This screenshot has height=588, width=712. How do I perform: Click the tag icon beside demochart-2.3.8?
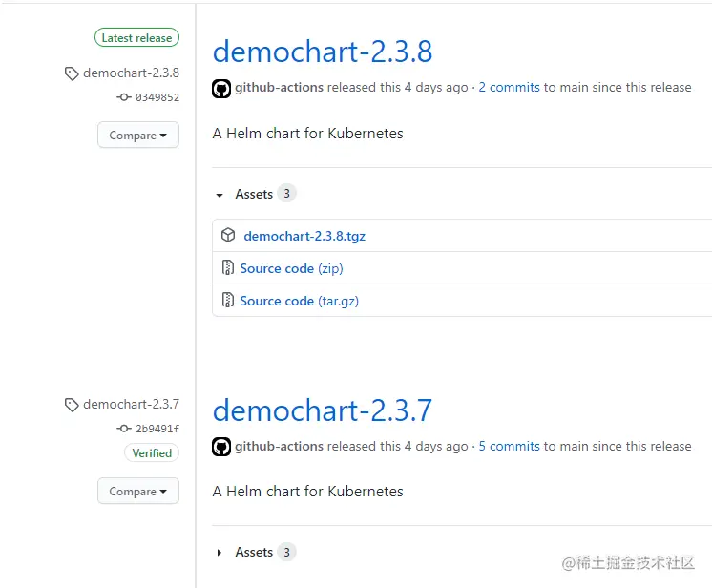tap(72, 73)
